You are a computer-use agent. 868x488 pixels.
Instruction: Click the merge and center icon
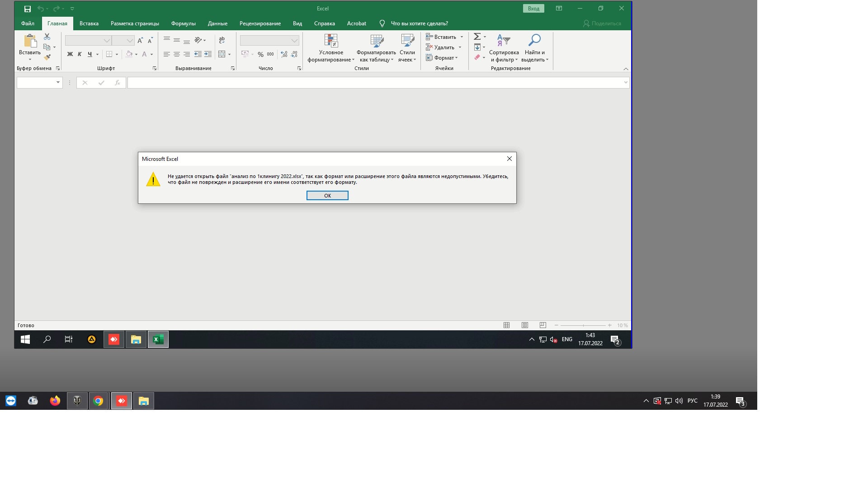222,54
